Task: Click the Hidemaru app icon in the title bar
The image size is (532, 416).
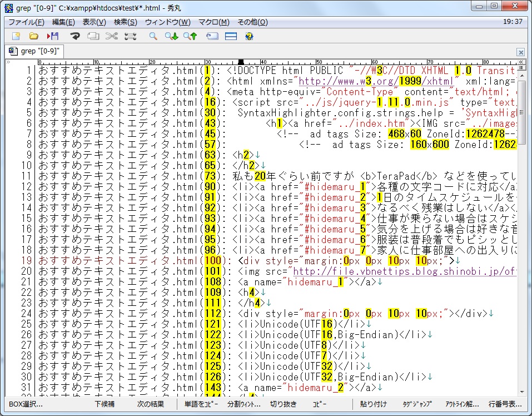Action: point(8,7)
